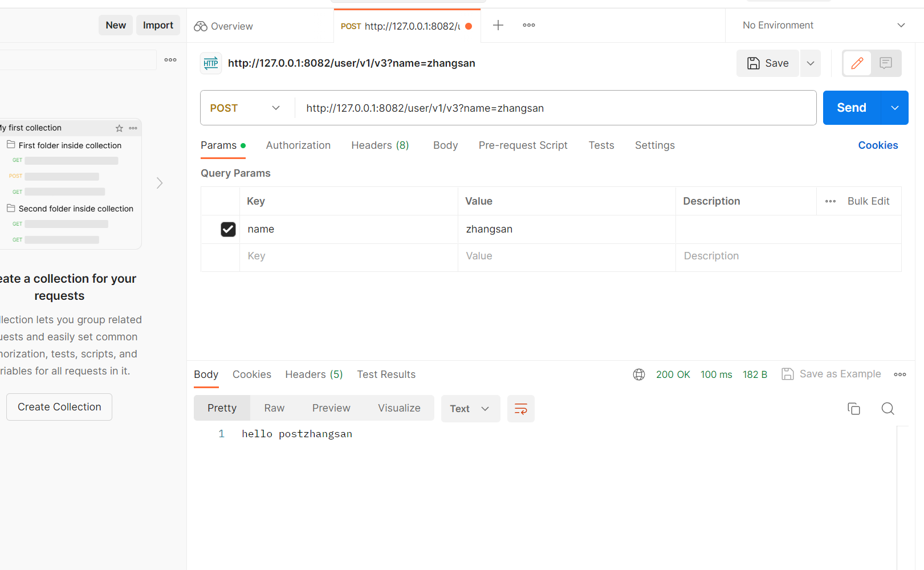
Task: Click the name key cell
Action: click(349, 229)
